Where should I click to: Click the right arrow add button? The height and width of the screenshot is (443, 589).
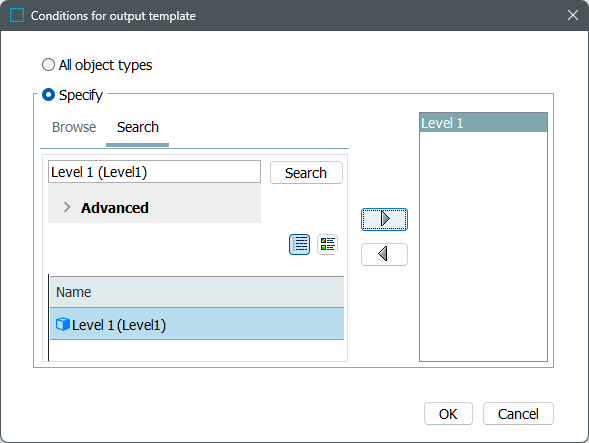(x=384, y=219)
